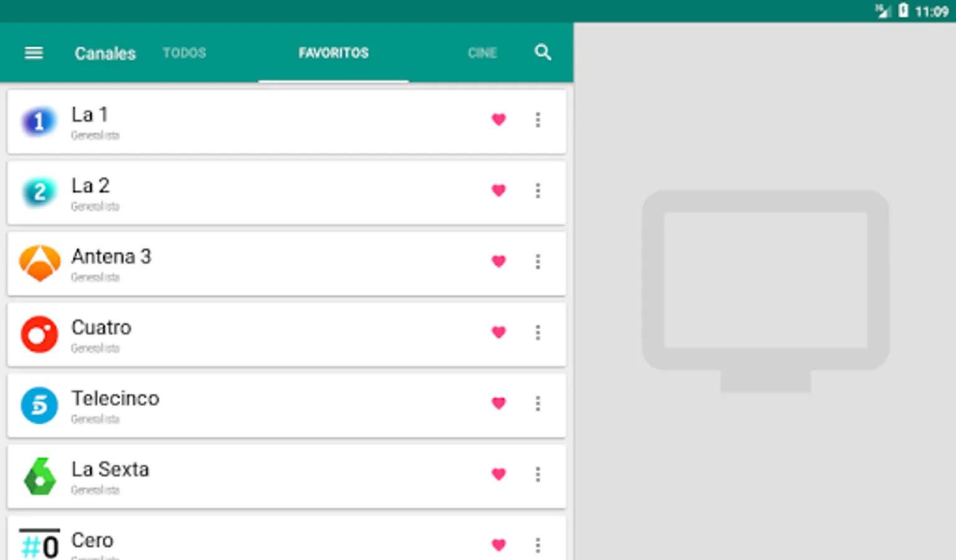
Task: Tap the Canales title
Action: (x=105, y=54)
